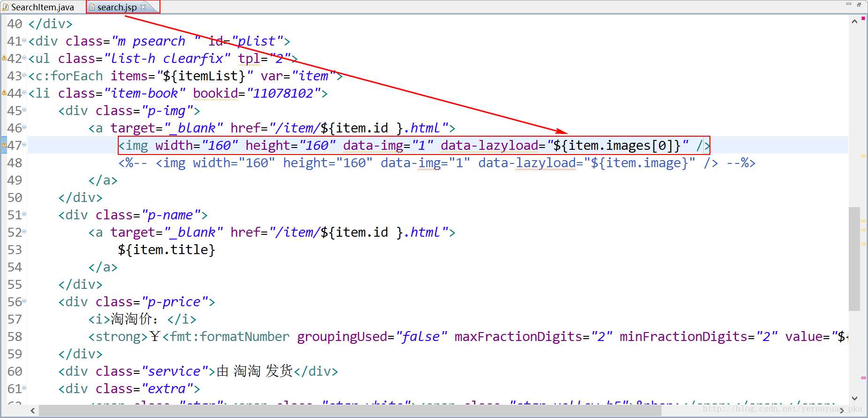Select the search.jsp editor tab

click(117, 7)
